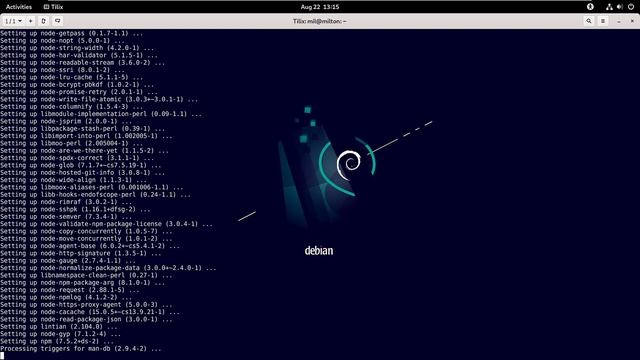Click the add terminal right split icon
Viewport: 640px width, 360px height.
click(44, 21)
